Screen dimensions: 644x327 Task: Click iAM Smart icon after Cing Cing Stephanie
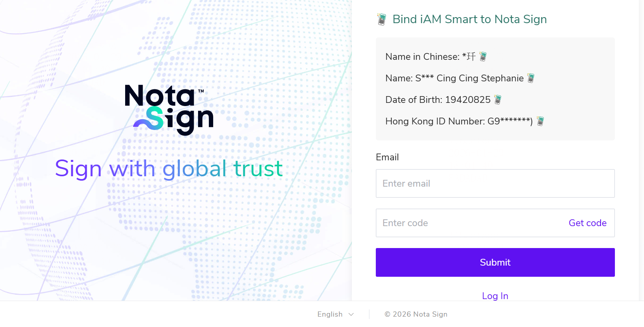[x=531, y=78]
